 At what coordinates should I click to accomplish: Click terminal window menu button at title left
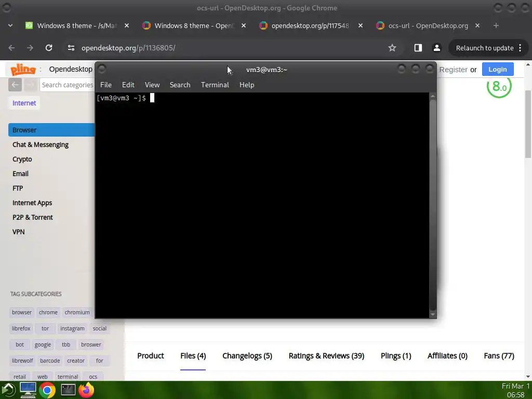102,69
